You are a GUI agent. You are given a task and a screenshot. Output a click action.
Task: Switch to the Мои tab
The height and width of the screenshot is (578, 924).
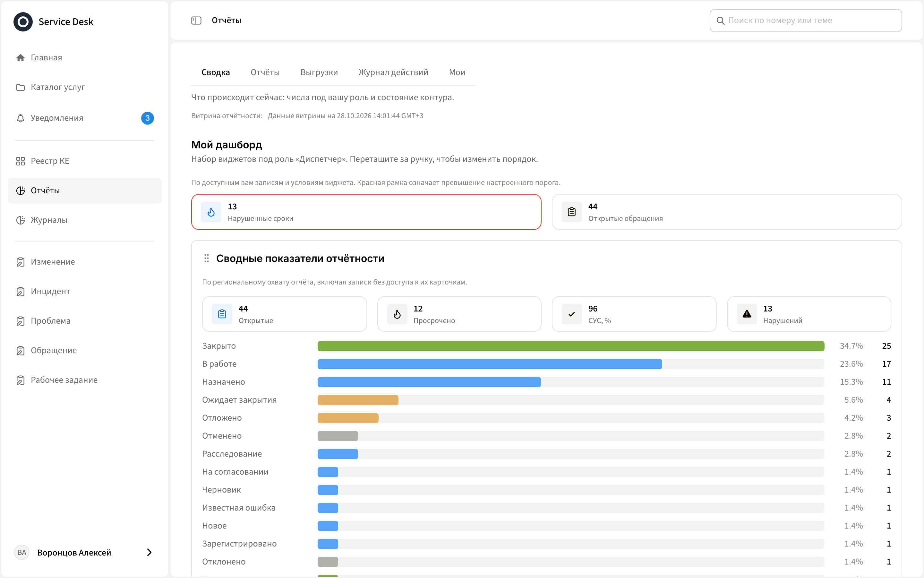(x=457, y=72)
